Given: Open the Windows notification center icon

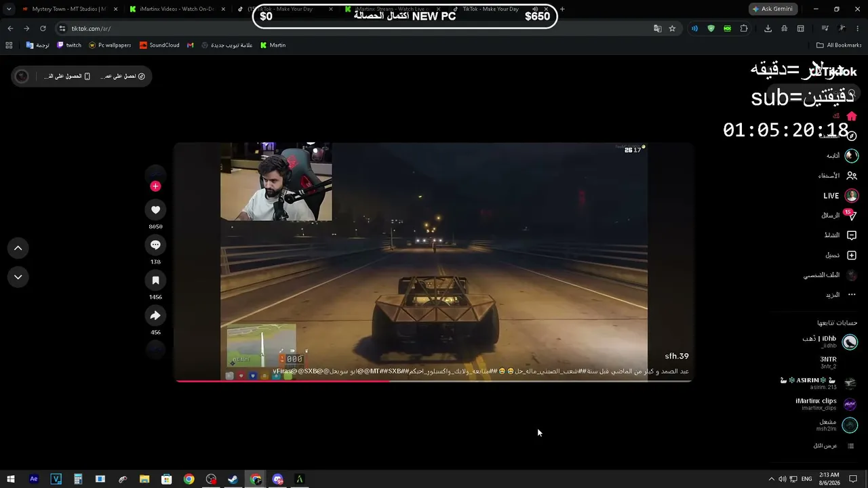Looking at the screenshot, I should [x=853, y=479].
